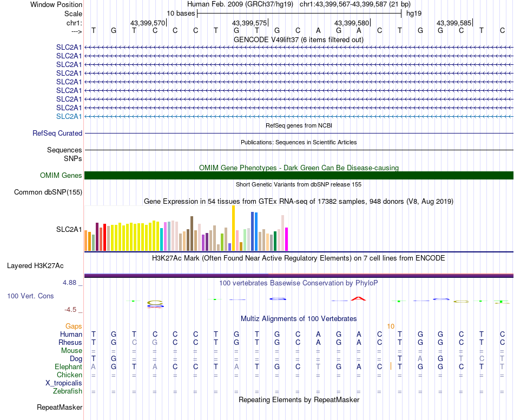Select the tall yellow GTEx expression bar
Image resolution: width=514 pixels, height=420 pixels.
(x=233, y=228)
